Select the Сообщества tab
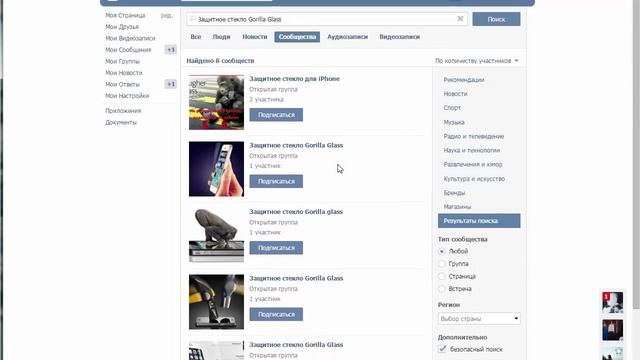This screenshot has width=640, height=360. pyautogui.click(x=297, y=37)
